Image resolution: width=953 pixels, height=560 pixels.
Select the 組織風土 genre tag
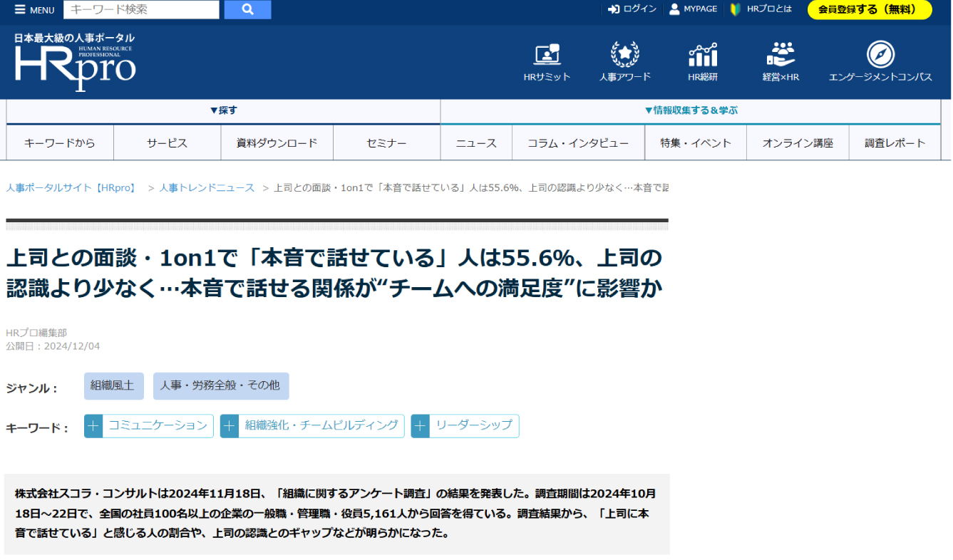coord(113,385)
